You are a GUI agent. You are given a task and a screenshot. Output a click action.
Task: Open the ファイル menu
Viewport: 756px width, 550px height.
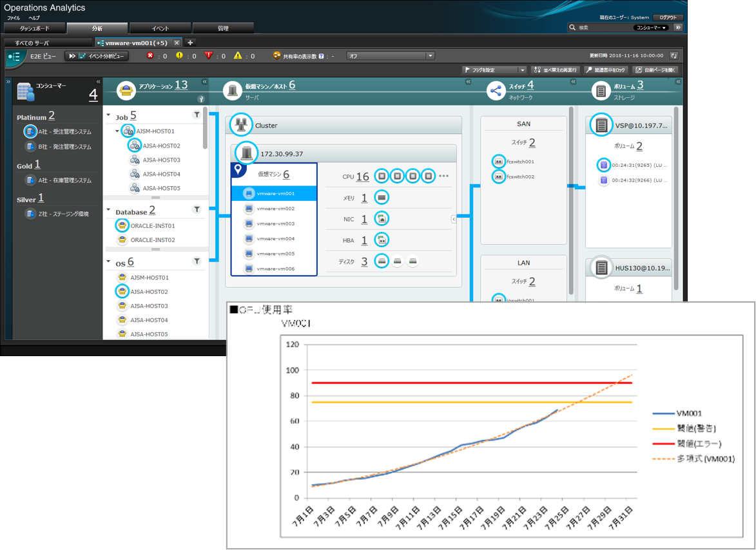pos(14,18)
